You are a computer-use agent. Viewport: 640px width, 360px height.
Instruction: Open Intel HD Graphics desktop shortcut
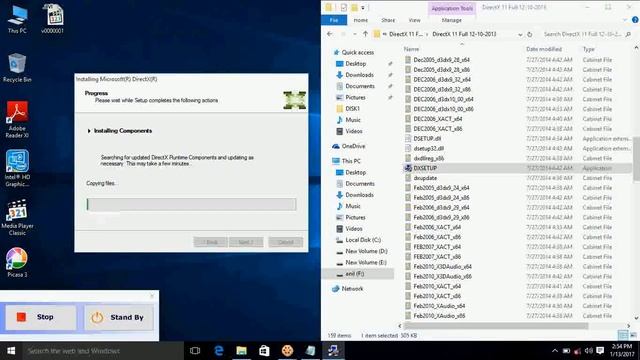click(x=17, y=168)
